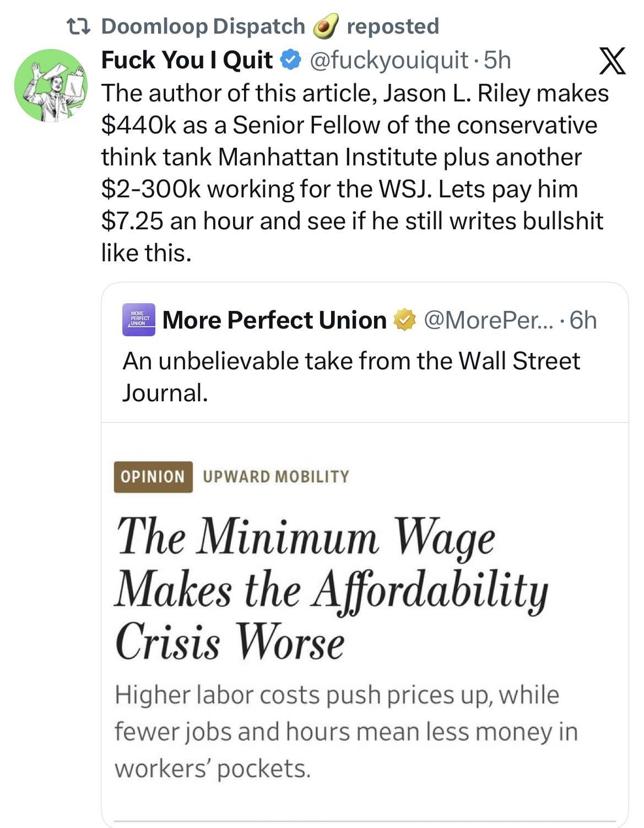Open the Minimum Wage article headline
This screenshot has width=644, height=828.
[331, 589]
